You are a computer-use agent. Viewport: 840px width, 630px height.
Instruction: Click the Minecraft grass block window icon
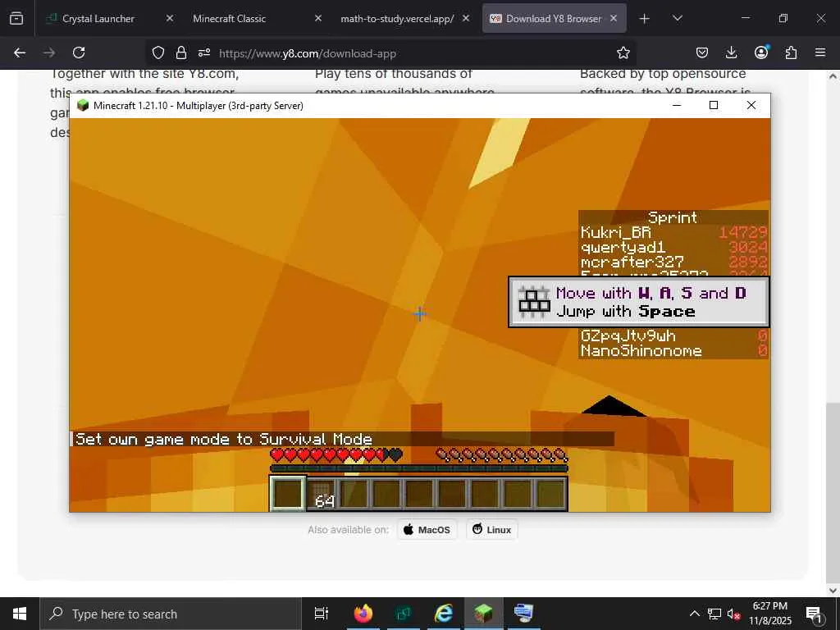tap(83, 106)
